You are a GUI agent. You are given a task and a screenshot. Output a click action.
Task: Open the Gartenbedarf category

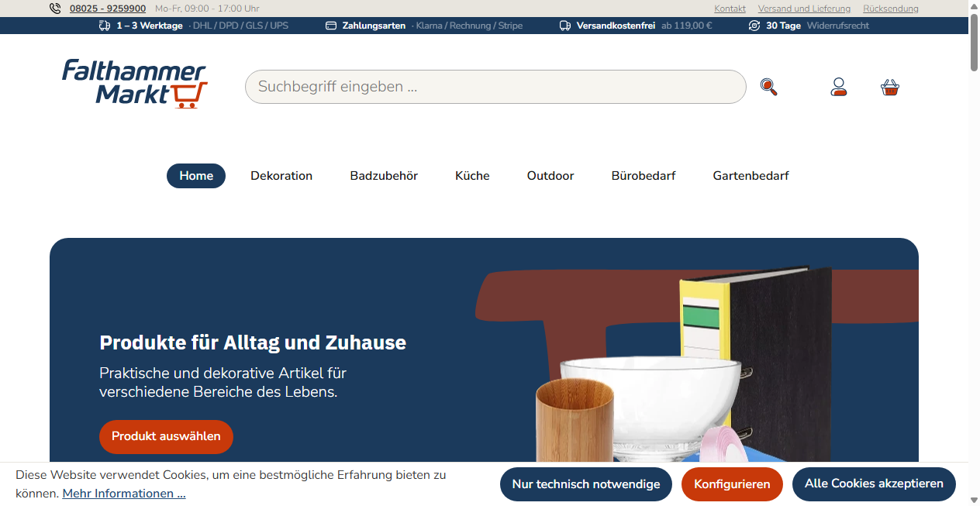tap(751, 176)
